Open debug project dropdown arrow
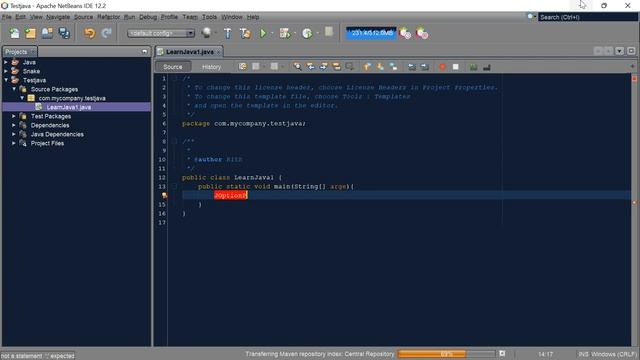Screen dimensions: 640x360 [295, 33]
